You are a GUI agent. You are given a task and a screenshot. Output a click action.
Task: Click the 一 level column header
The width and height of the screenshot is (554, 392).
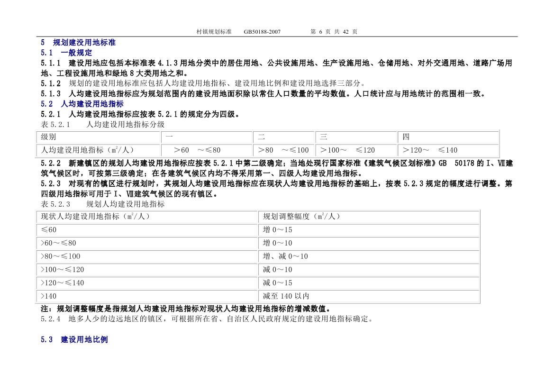pos(207,137)
